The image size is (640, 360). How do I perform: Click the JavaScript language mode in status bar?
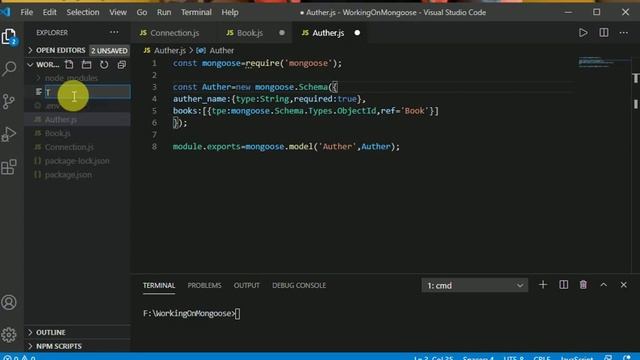pos(576,358)
